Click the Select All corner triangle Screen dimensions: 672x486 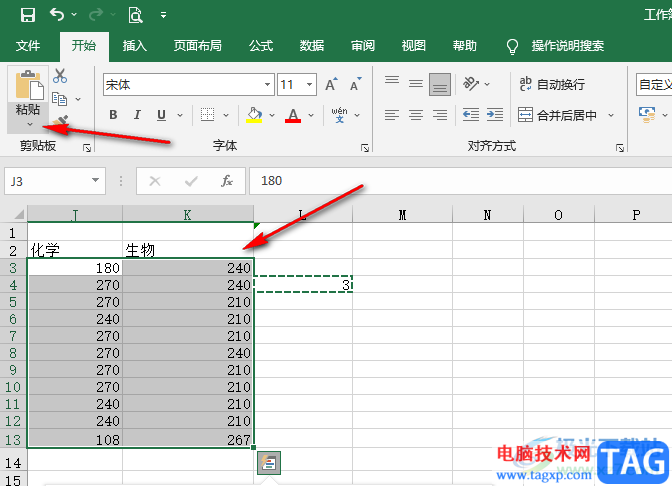click(18, 214)
